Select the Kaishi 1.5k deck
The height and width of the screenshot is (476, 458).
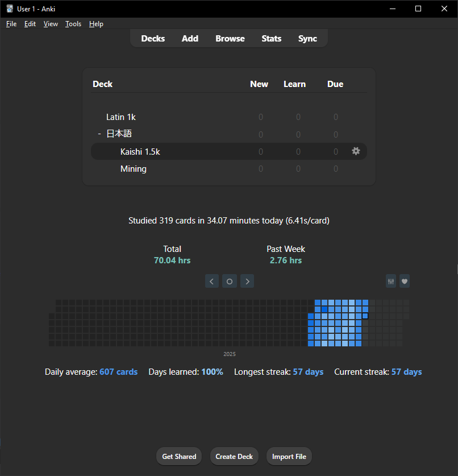coord(140,151)
